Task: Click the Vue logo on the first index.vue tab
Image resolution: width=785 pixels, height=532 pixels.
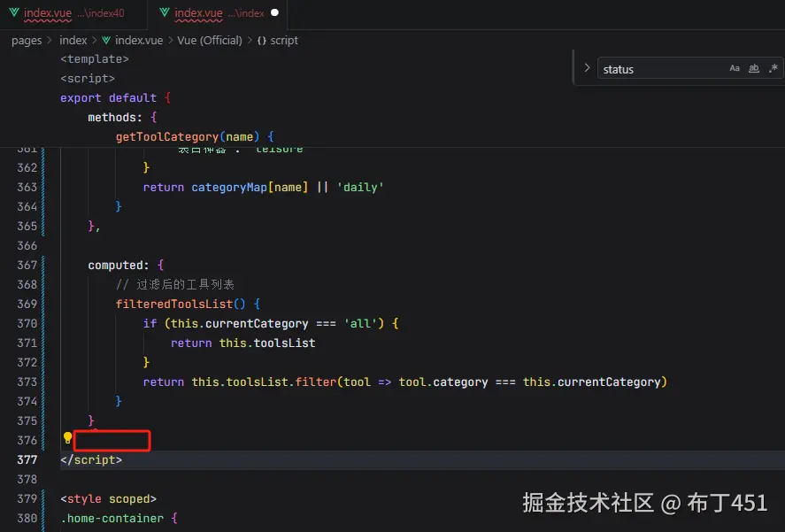Action: click(x=12, y=13)
